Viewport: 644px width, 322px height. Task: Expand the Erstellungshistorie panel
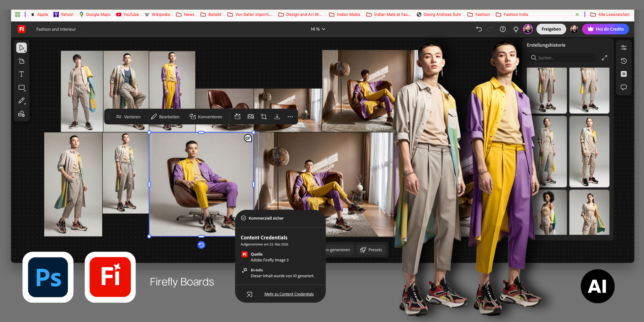tap(604, 58)
